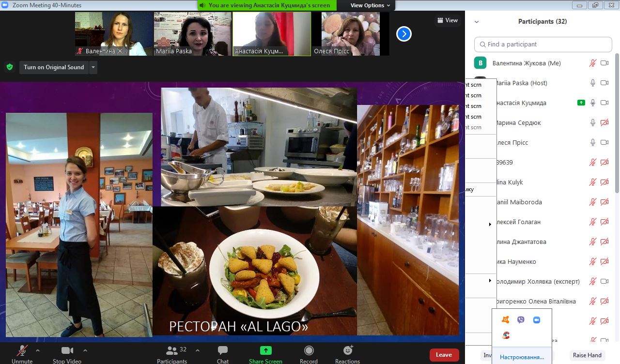Collapse the Participants panel chevron
This screenshot has height=364, width=620.
tap(477, 22)
